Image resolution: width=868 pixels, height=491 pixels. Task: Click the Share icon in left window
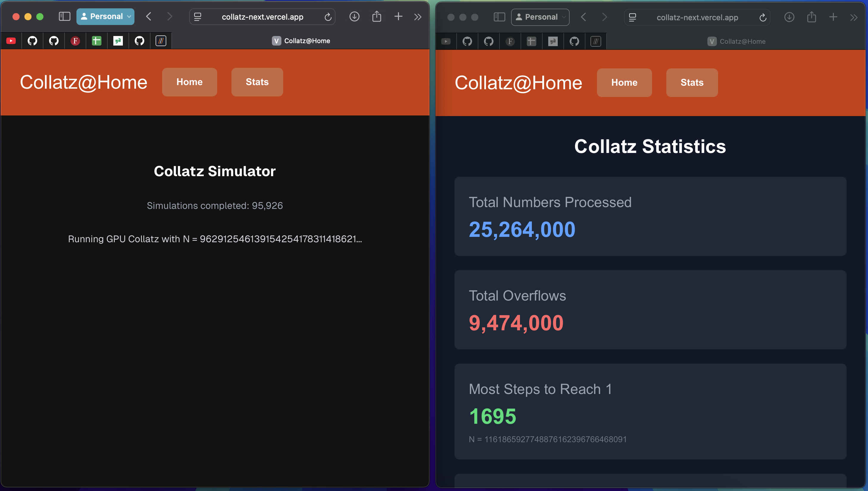pos(376,17)
